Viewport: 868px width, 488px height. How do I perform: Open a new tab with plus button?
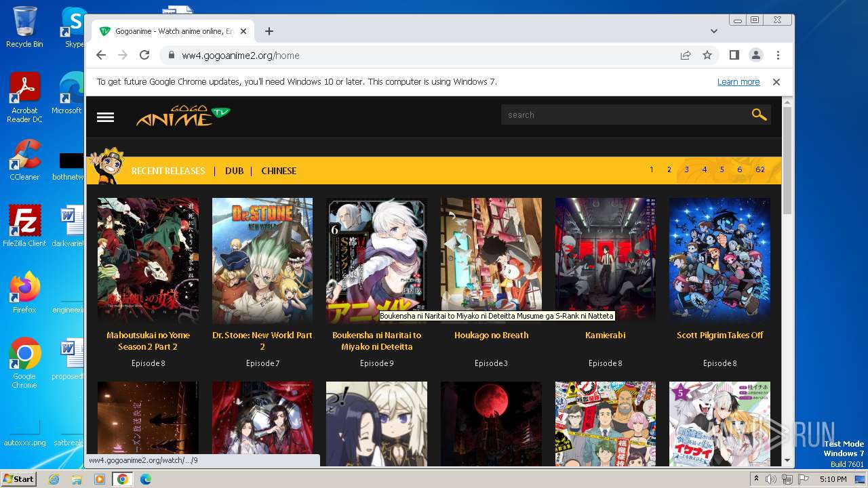[x=269, y=31]
